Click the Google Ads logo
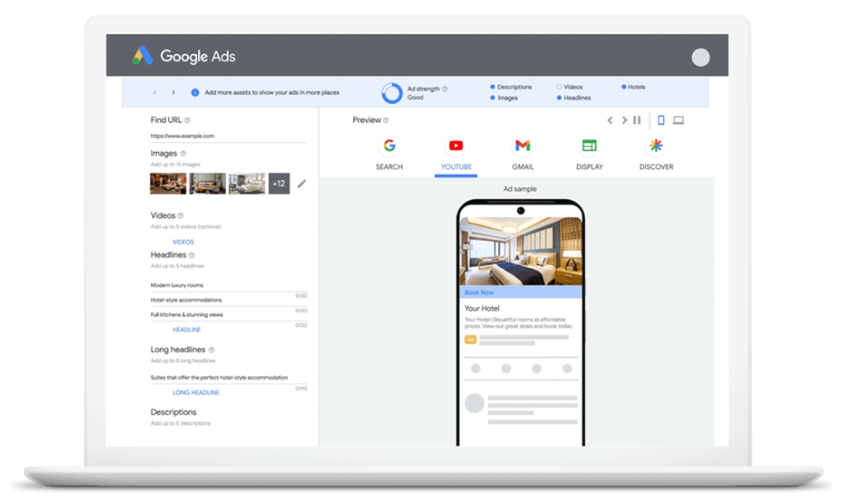 (184, 56)
